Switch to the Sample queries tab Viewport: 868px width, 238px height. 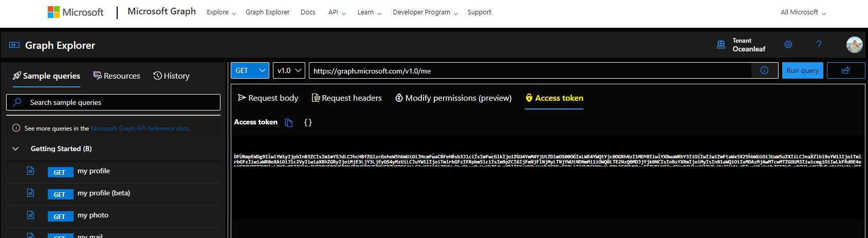pyautogui.click(x=47, y=76)
